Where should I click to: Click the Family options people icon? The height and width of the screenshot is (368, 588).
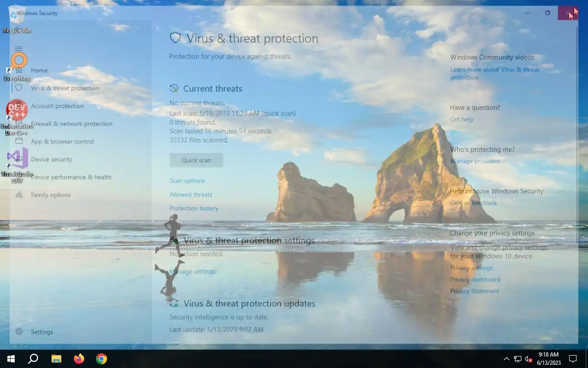click(x=19, y=195)
